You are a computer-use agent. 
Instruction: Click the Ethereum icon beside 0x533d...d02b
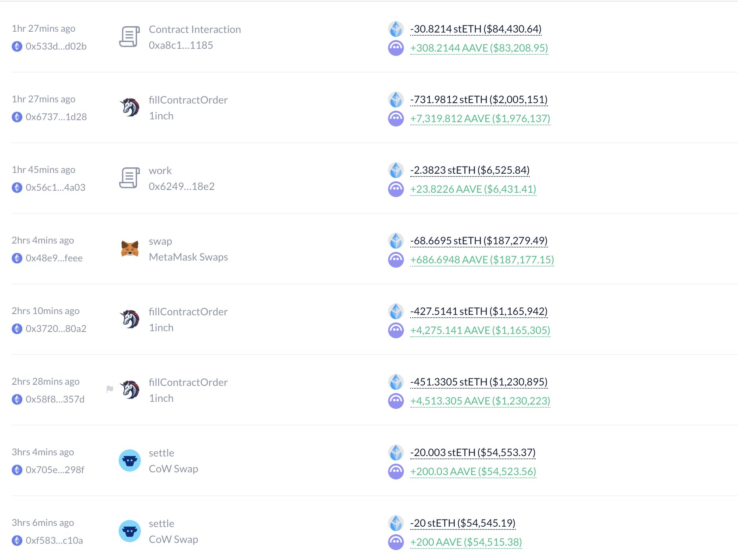17,46
